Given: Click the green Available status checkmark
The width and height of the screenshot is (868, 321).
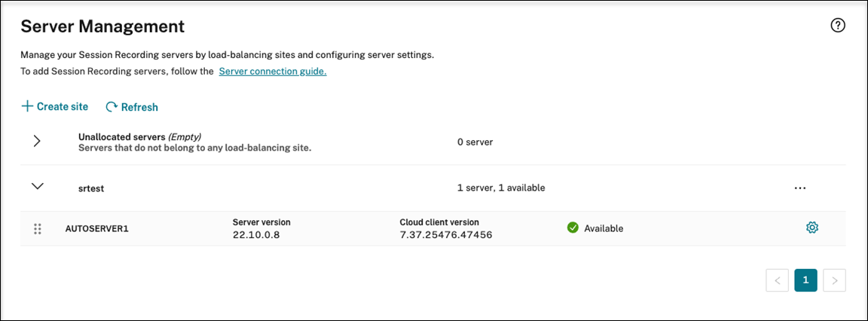Looking at the screenshot, I should coord(573,228).
